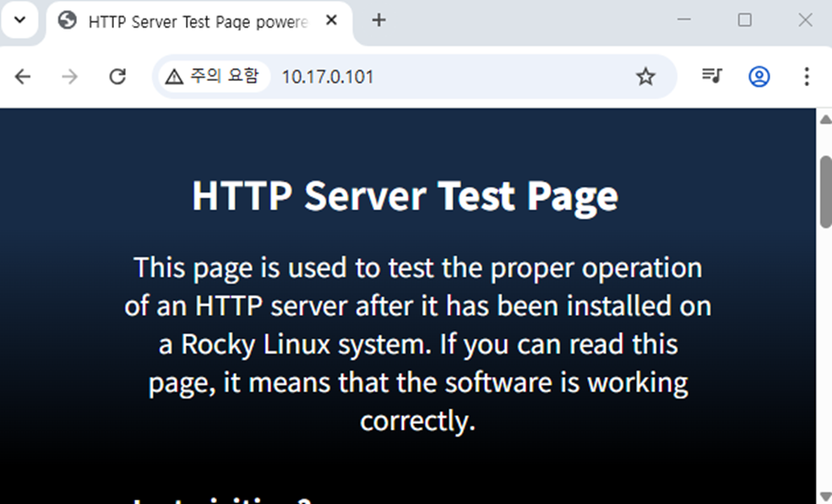The width and height of the screenshot is (832, 504).
Task: Go back to previous page
Action: pyautogui.click(x=22, y=77)
